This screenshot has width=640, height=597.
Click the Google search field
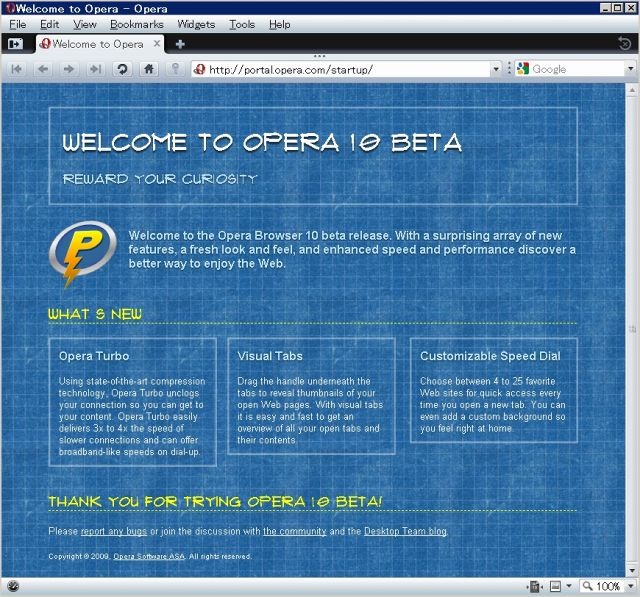[578, 69]
